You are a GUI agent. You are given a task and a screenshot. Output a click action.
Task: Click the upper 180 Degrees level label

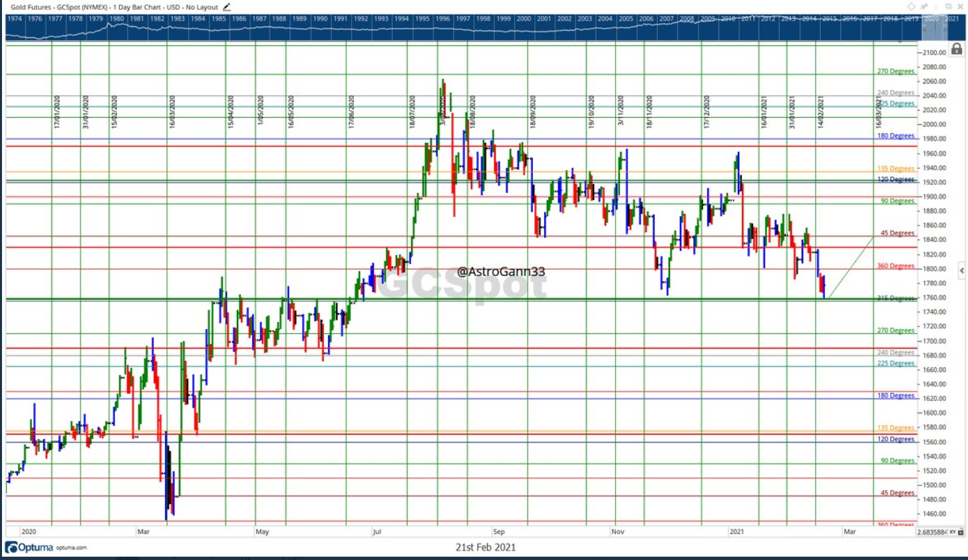coord(895,136)
